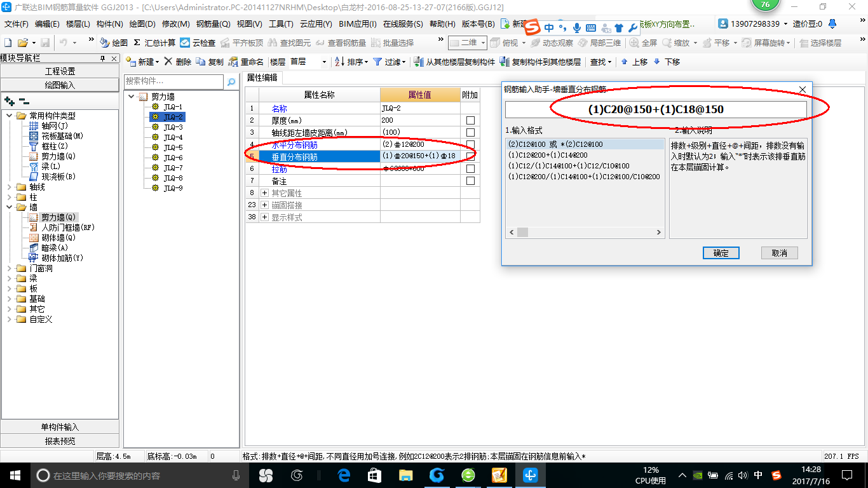Toggle 附加 checkbox for 备注 row
The width and height of the screenshot is (868, 488).
[x=470, y=181]
